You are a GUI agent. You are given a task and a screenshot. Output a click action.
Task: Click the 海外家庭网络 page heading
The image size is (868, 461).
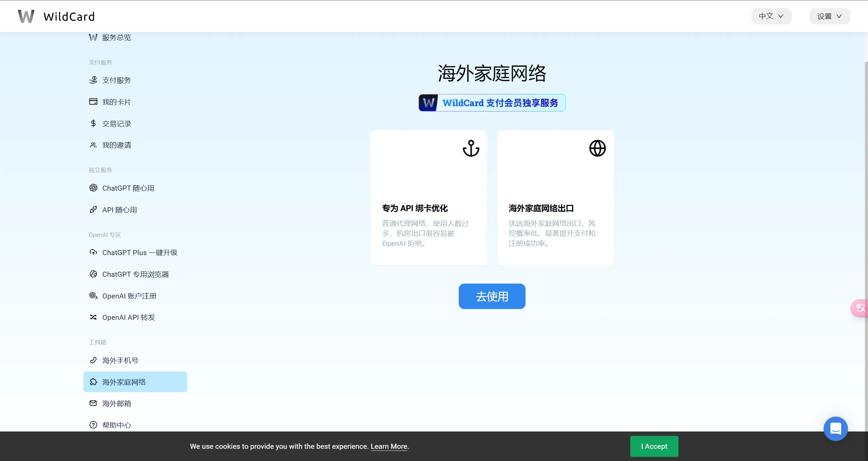click(x=492, y=73)
